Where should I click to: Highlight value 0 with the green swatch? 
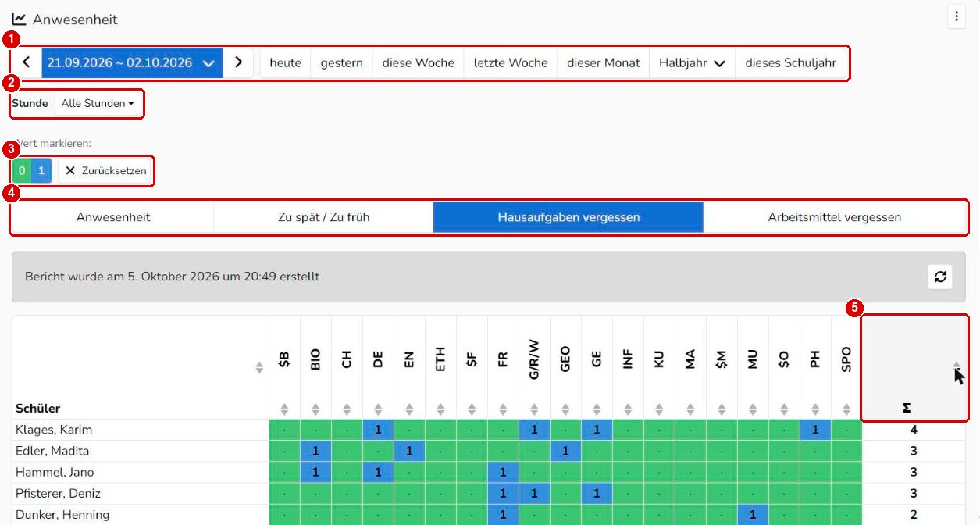[x=22, y=170]
